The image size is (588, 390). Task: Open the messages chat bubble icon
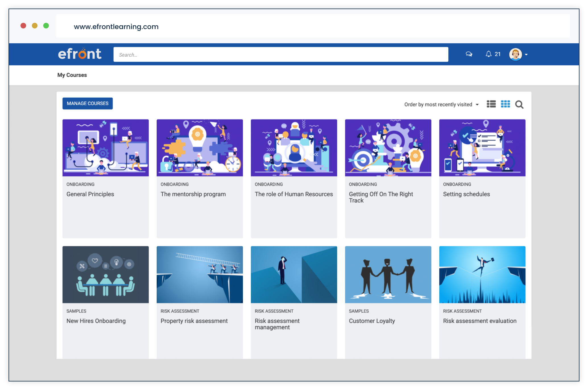(469, 54)
